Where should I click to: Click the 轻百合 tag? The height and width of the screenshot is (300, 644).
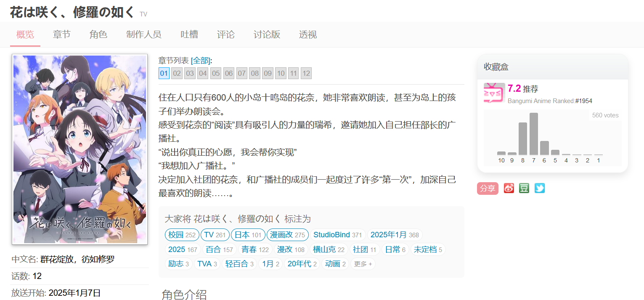click(x=239, y=264)
